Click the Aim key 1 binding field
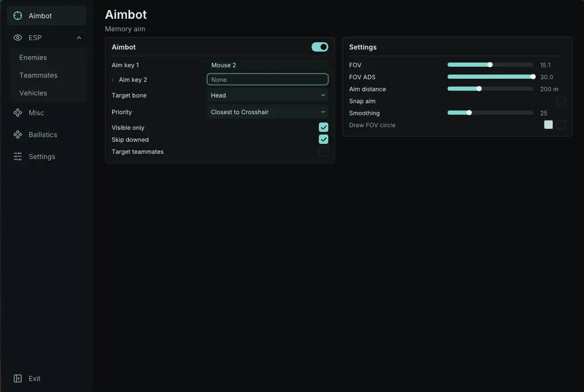 267,65
